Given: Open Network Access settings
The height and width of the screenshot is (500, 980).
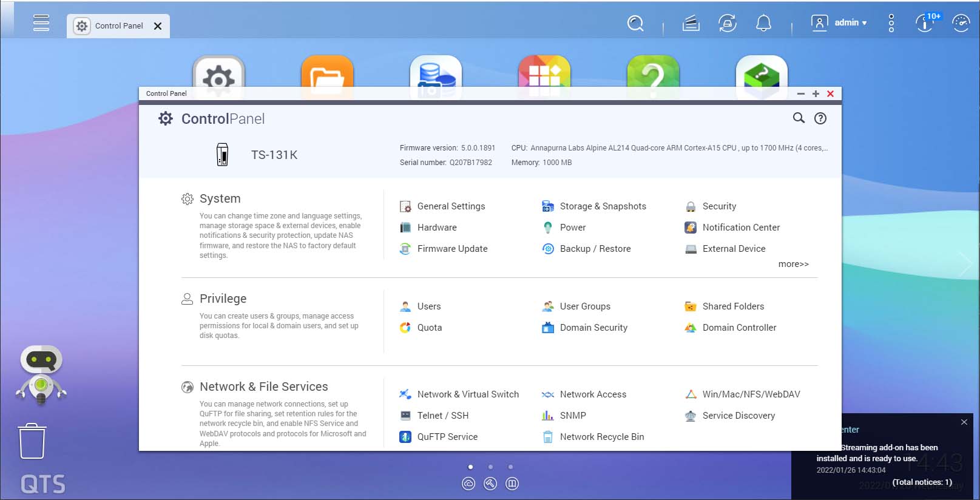Looking at the screenshot, I should pos(584,394).
